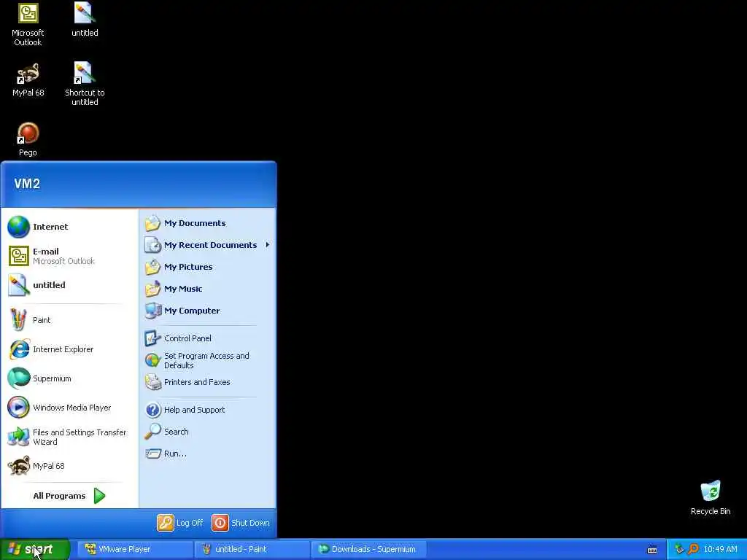Open My Computer
The width and height of the screenshot is (747, 560).
[x=207, y=311]
